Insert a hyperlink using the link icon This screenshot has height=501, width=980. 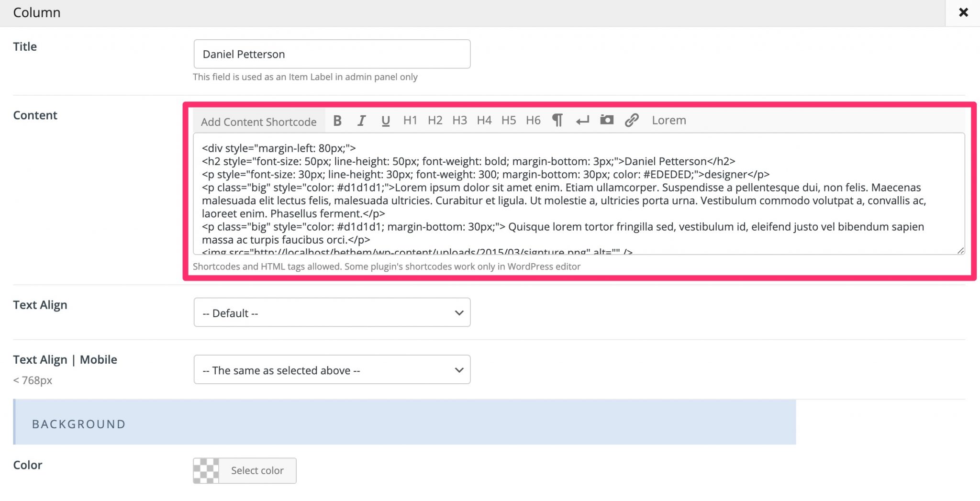[x=632, y=121]
